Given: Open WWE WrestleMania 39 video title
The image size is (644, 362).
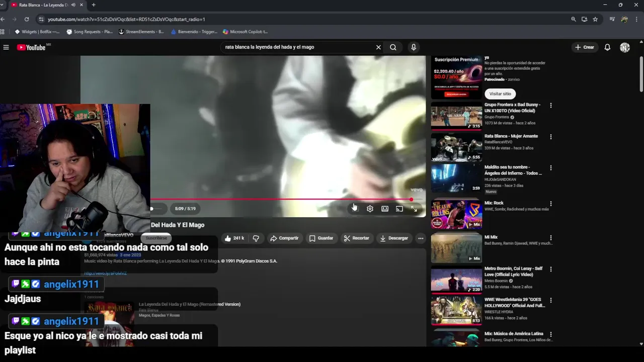Looking at the screenshot, I should click(x=514, y=303).
